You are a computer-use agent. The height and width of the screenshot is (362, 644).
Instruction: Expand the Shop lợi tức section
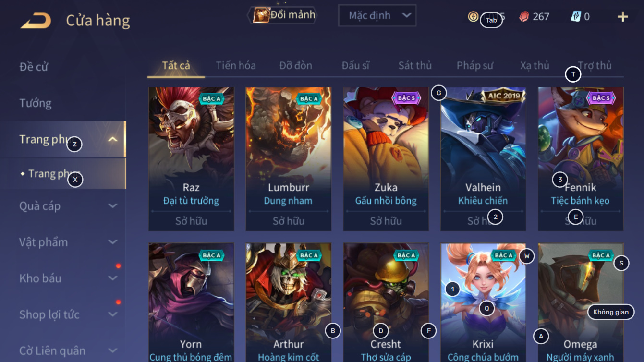point(112,314)
